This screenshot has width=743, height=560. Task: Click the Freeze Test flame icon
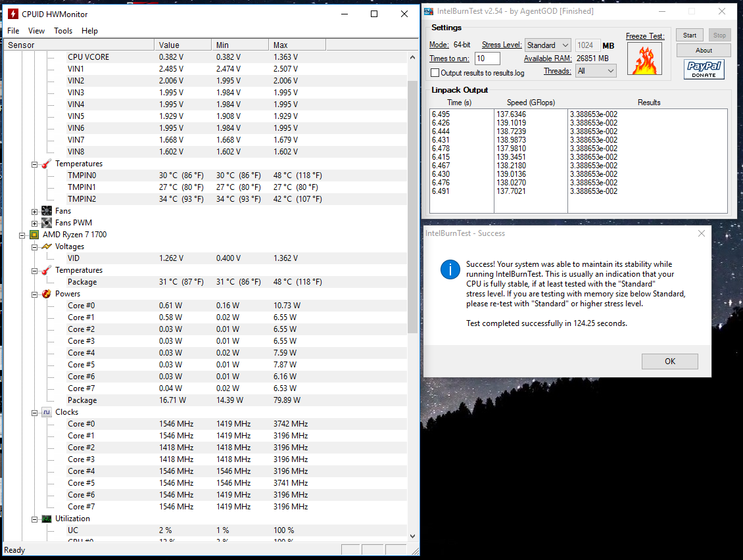click(644, 58)
